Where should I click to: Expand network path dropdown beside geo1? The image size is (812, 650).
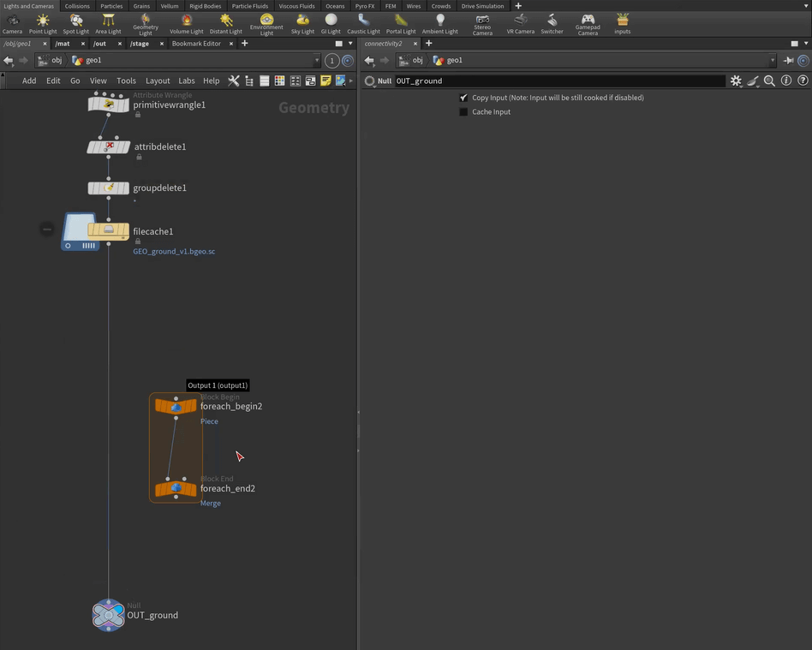pos(317,61)
